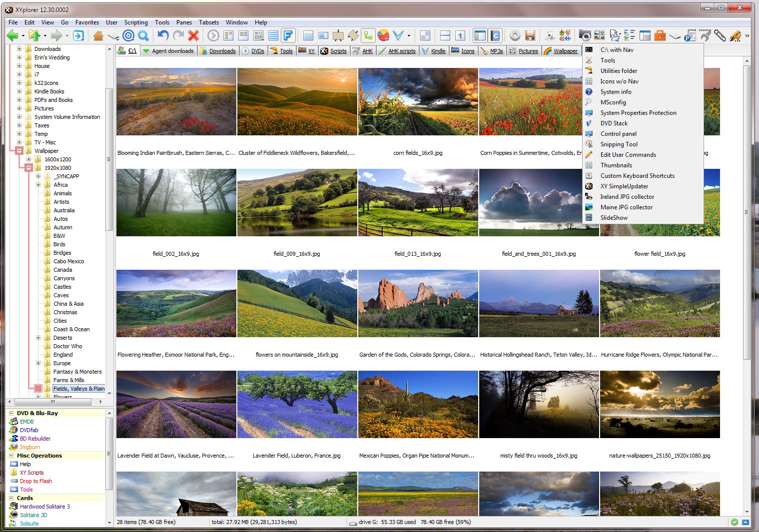Click the green Back arrow

point(12,35)
